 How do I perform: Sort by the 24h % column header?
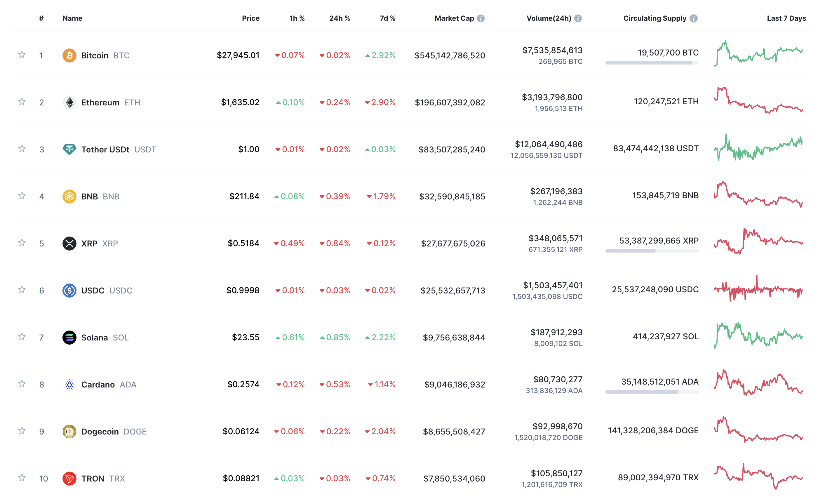click(x=339, y=18)
